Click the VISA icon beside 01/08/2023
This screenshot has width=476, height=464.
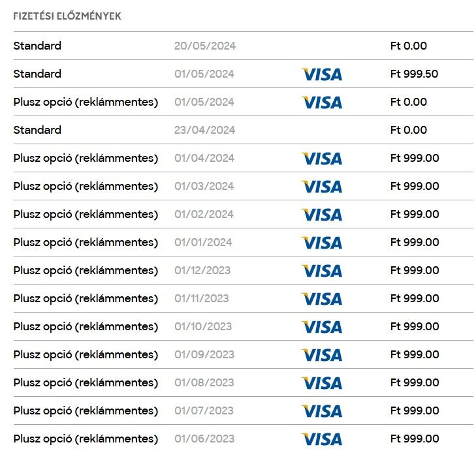pos(322,382)
